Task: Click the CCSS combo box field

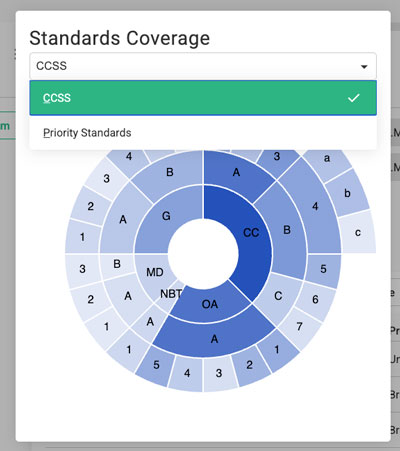Action: [x=203, y=66]
